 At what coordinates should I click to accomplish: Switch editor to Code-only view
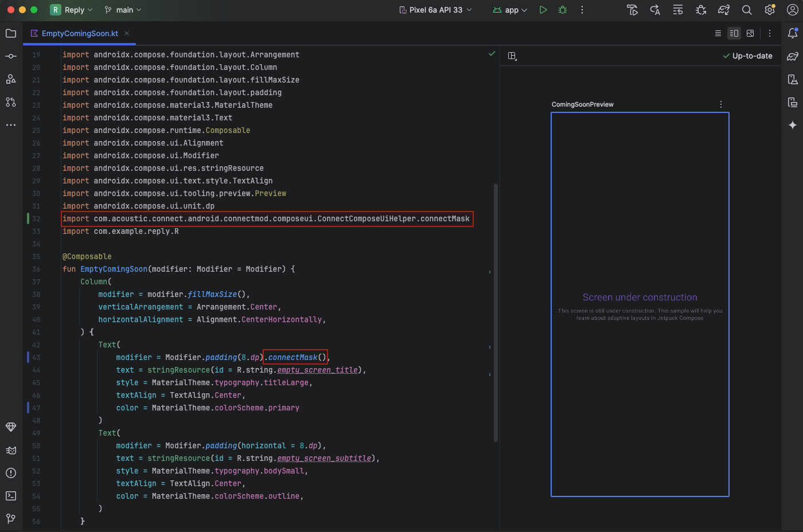pos(718,33)
